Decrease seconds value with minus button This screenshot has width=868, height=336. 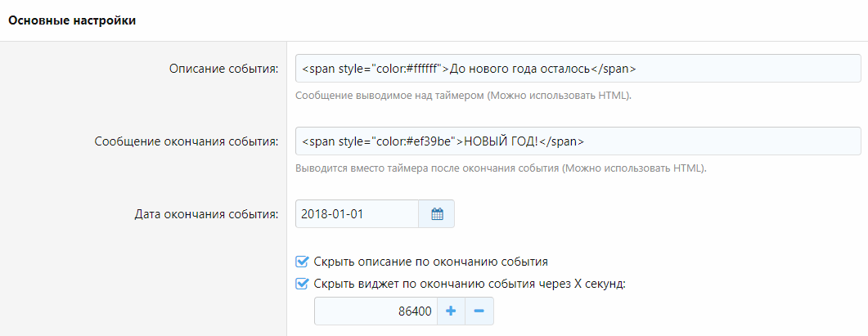479,311
